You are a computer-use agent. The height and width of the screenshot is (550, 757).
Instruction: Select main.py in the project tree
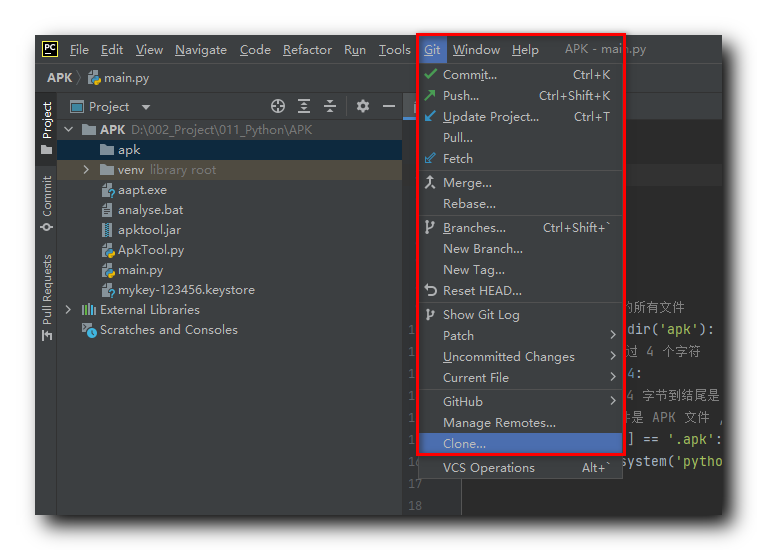coord(230,270)
